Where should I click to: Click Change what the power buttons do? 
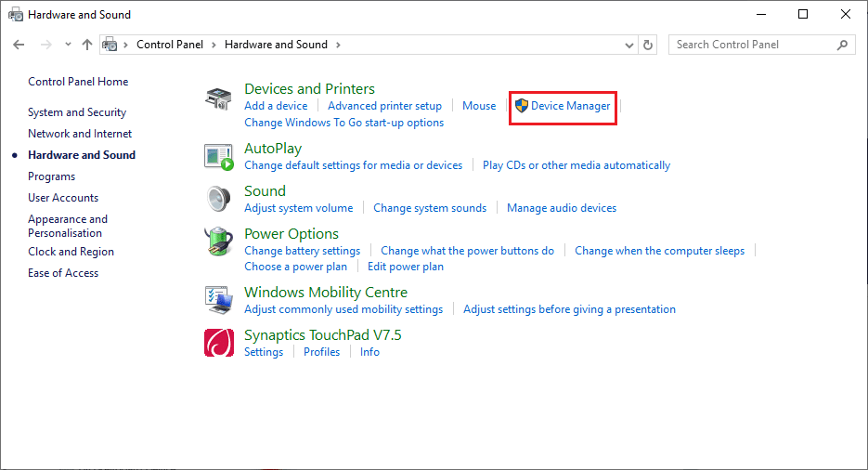467,251
